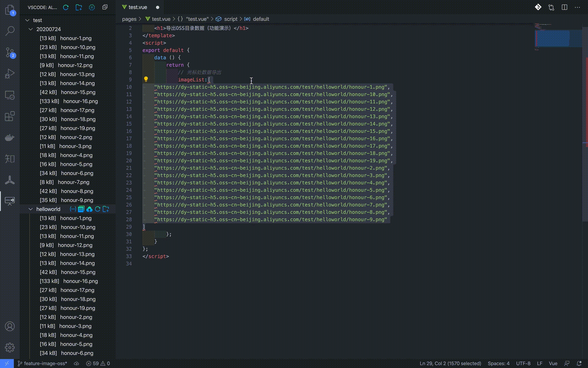Open the Docker panel from the activity bar
The image size is (588, 368).
tap(10, 138)
